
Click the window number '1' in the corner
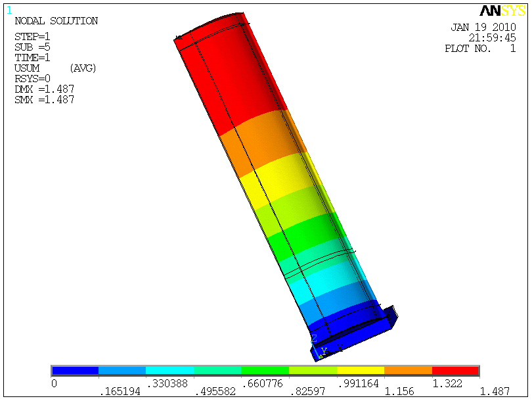point(9,11)
